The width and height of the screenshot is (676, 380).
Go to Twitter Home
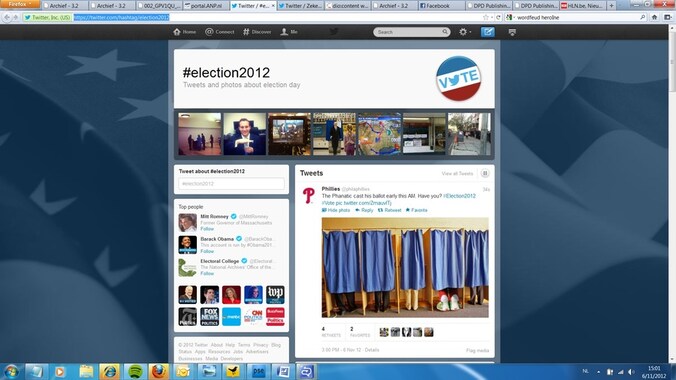click(x=185, y=32)
